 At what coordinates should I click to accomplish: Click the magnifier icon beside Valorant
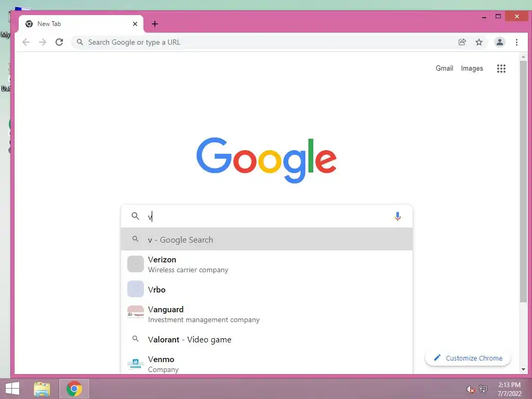tap(136, 339)
